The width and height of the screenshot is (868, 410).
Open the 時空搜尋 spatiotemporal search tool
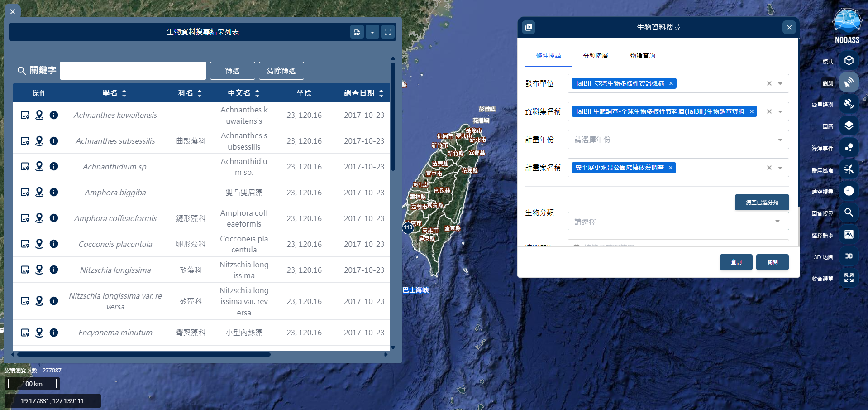849,191
